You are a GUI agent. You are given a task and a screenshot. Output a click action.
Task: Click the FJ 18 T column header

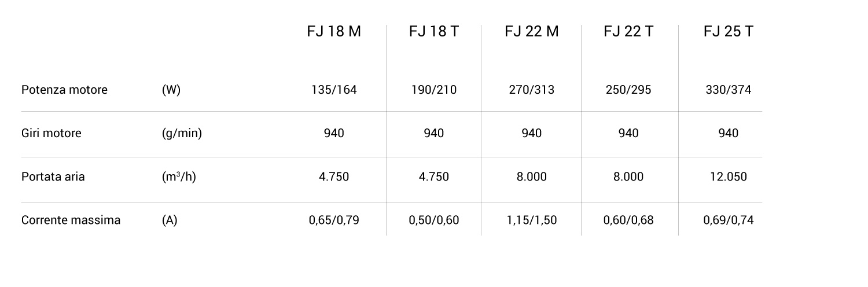coord(433,32)
